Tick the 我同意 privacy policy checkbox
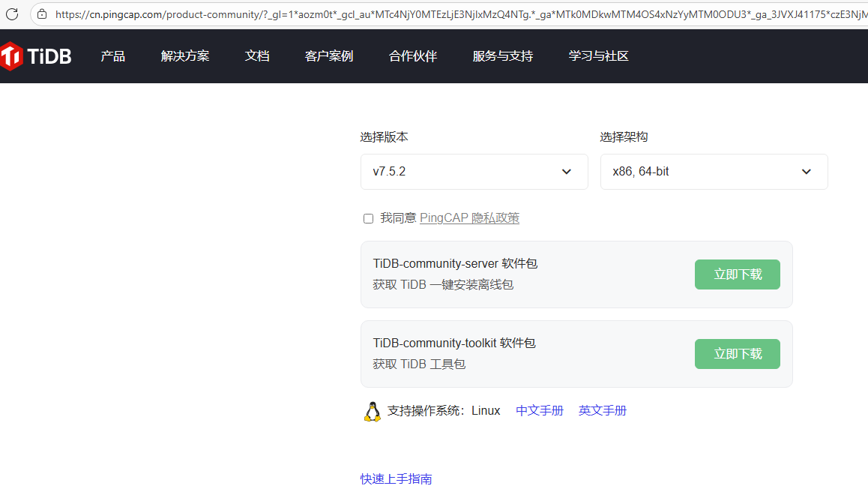Viewport: 868px width, 489px height. tap(368, 219)
